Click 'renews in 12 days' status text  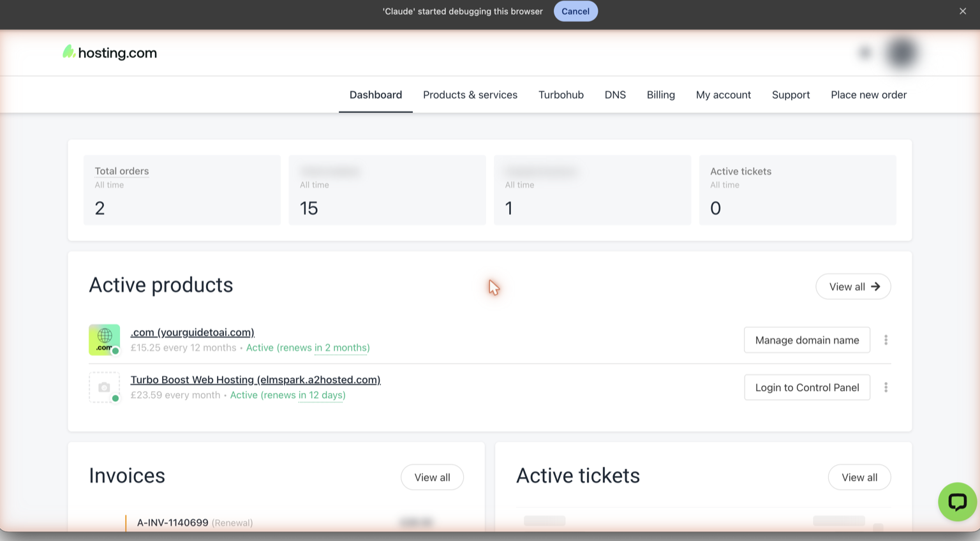pyautogui.click(x=303, y=395)
